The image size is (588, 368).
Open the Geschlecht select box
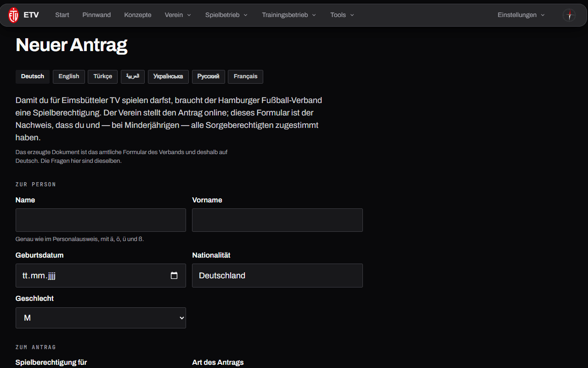[x=101, y=318]
